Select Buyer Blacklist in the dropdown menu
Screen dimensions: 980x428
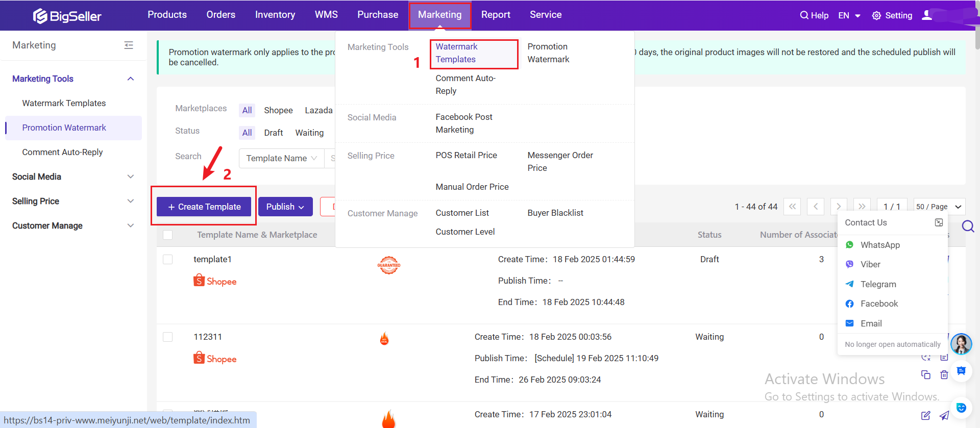coord(555,213)
